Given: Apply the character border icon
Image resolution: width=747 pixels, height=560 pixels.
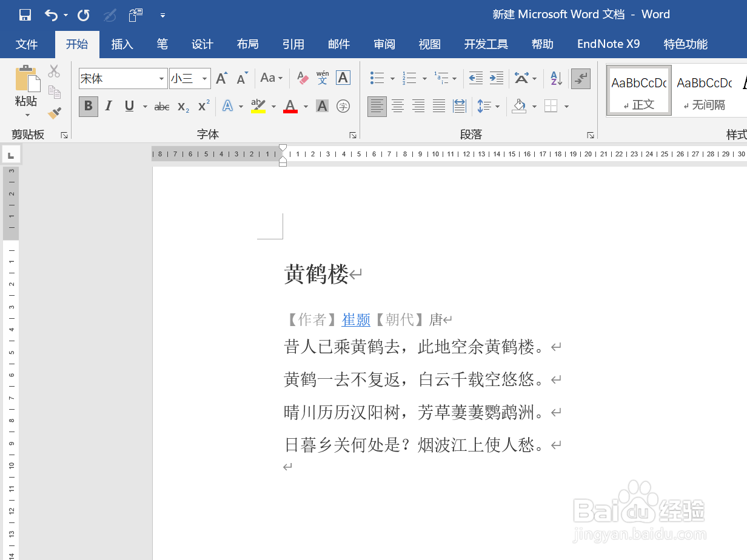Looking at the screenshot, I should (x=343, y=78).
